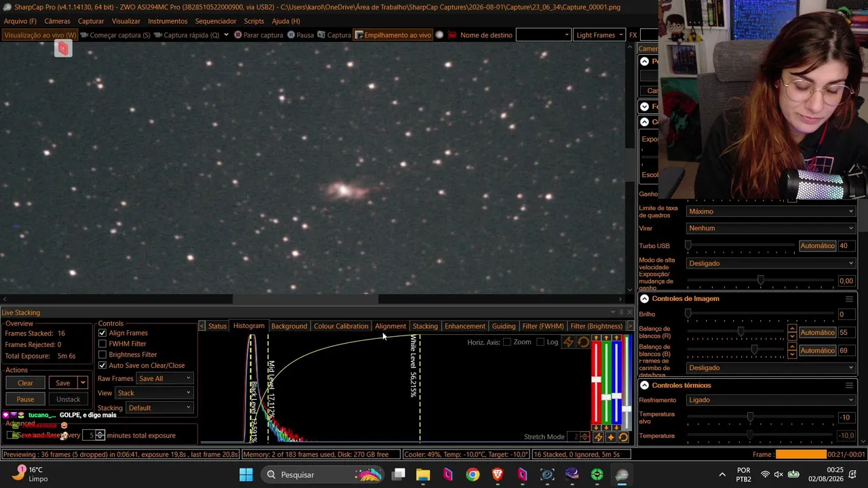Viewport: 868px width, 488px height.
Task: Click the bottom-right reset icon under colour sliders
Action: 623,437
